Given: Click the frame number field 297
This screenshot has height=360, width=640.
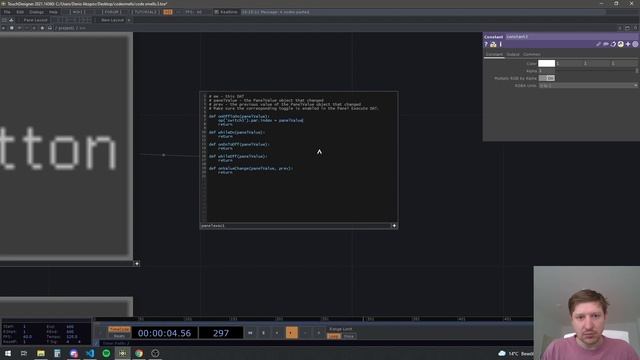Looking at the screenshot, I should click(221, 333).
